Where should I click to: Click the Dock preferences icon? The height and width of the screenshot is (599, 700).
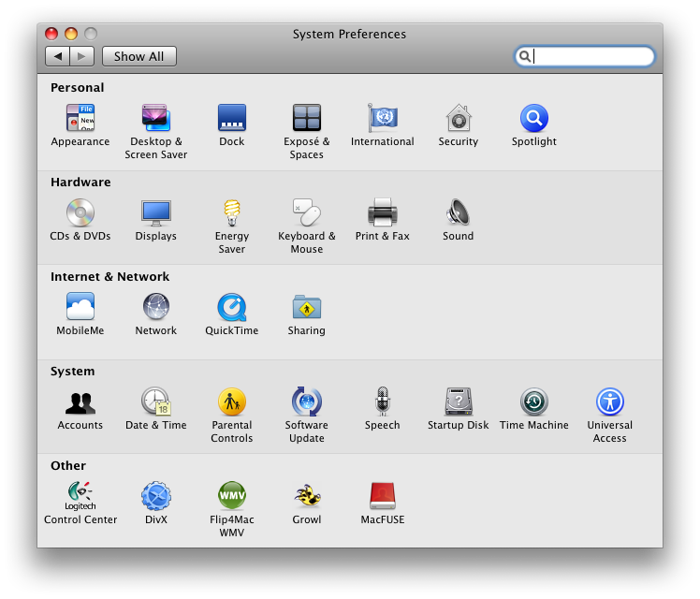coord(232,119)
